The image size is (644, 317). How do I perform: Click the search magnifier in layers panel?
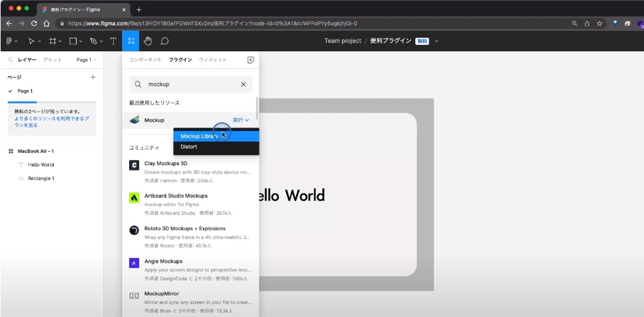11,60
